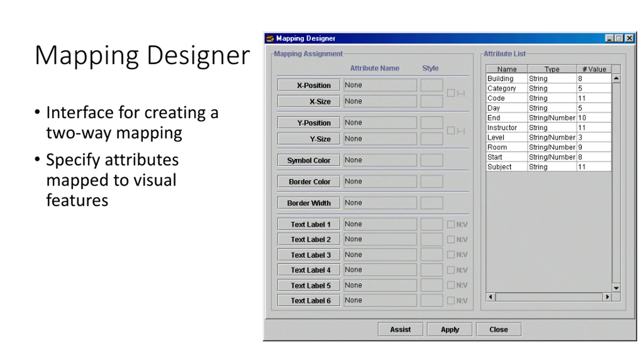The image size is (644, 362).
Task: Enable N:V for Text Label 6
Action: click(451, 300)
